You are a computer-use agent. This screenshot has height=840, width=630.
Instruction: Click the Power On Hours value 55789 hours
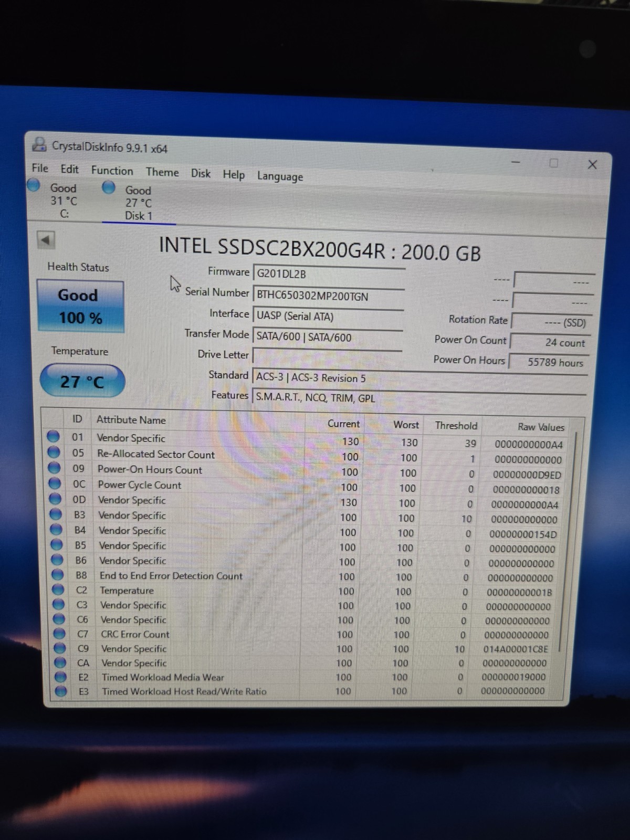click(x=550, y=362)
